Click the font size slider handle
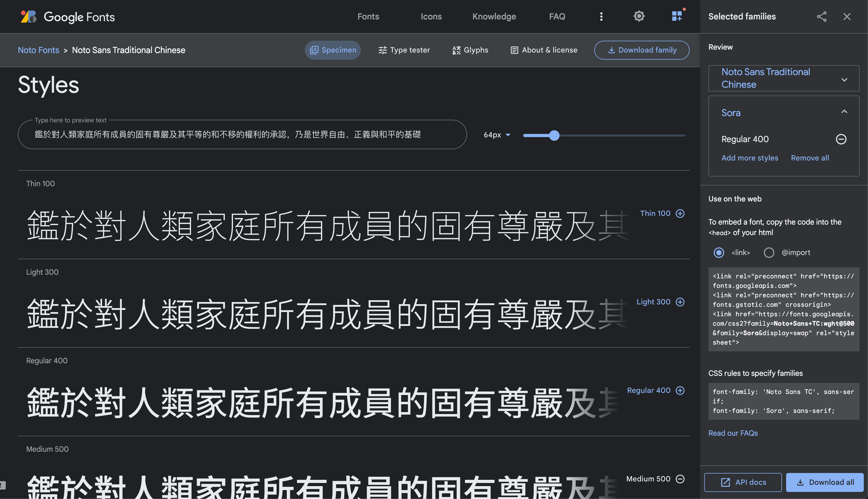This screenshot has width=868, height=499. 554,135
